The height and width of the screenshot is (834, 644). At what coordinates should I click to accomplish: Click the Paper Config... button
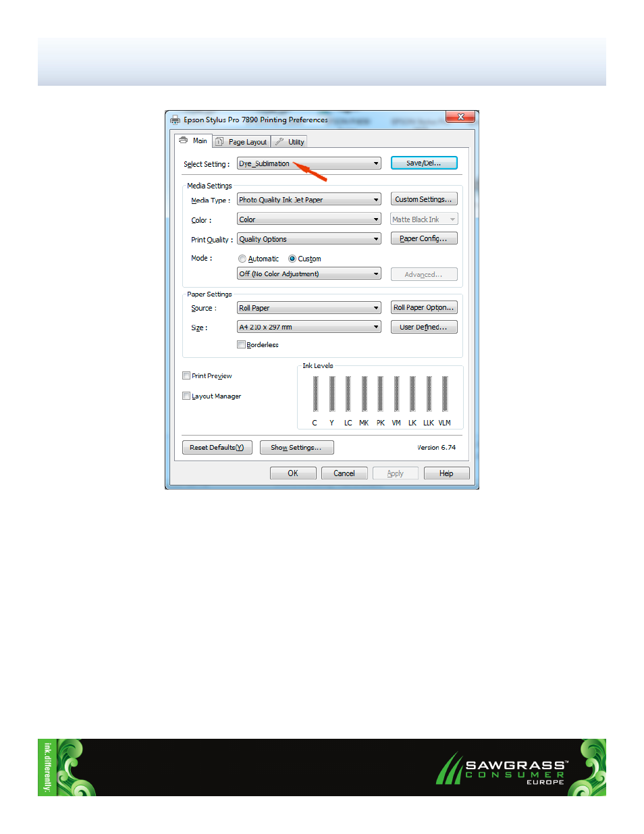(424, 238)
